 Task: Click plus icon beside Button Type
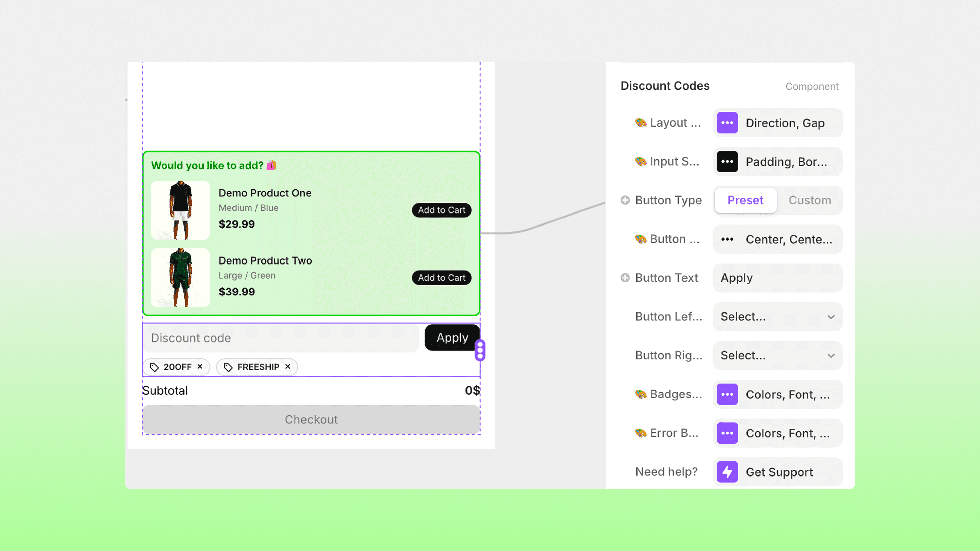coord(625,200)
